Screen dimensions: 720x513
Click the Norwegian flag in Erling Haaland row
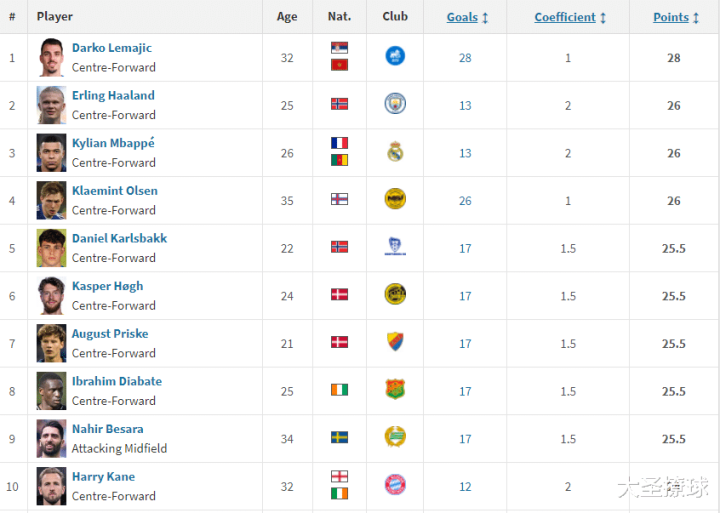[x=339, y=104]
